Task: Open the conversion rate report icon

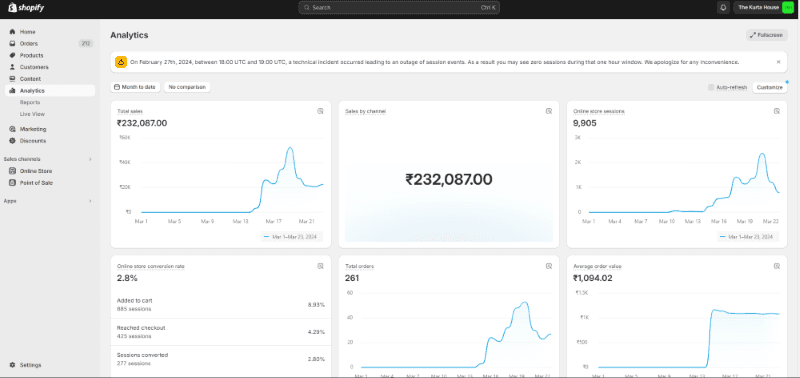Action: [x=320, y=266]
